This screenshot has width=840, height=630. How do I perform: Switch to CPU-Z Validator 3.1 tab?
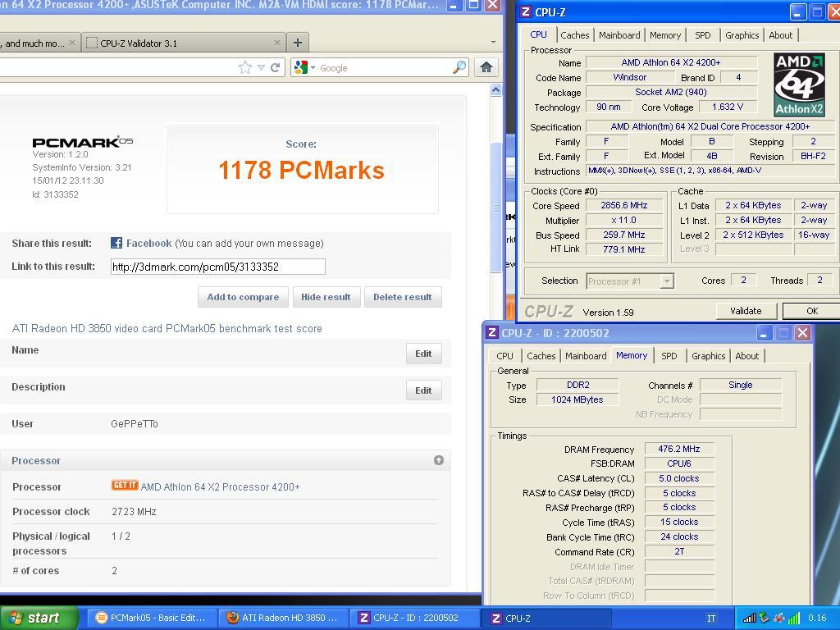[x=183, y=43]
